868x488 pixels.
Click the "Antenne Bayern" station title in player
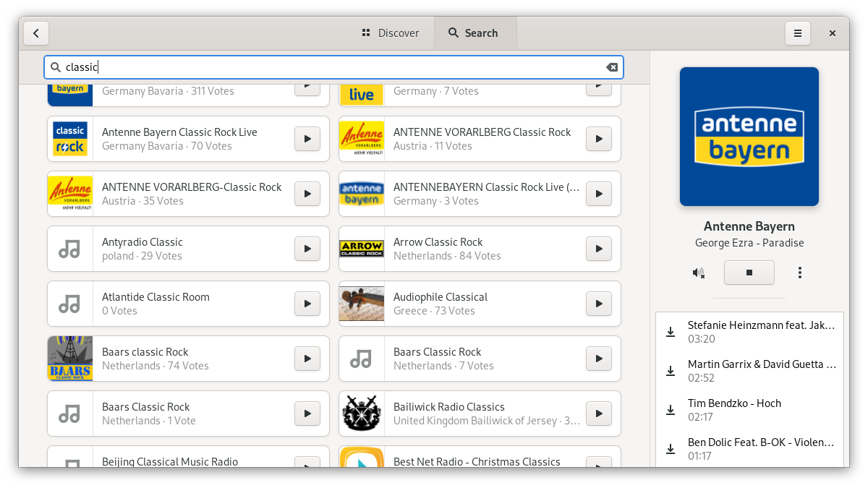(749, 226)
